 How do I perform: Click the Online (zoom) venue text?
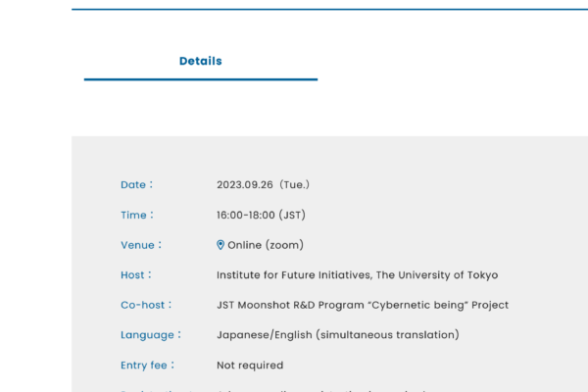pyautogui.click(x=266, y=245)
